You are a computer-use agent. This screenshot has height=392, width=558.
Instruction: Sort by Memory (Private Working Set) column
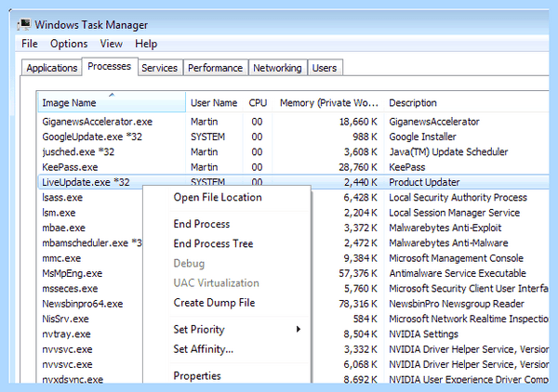click(x=328, y=103)
